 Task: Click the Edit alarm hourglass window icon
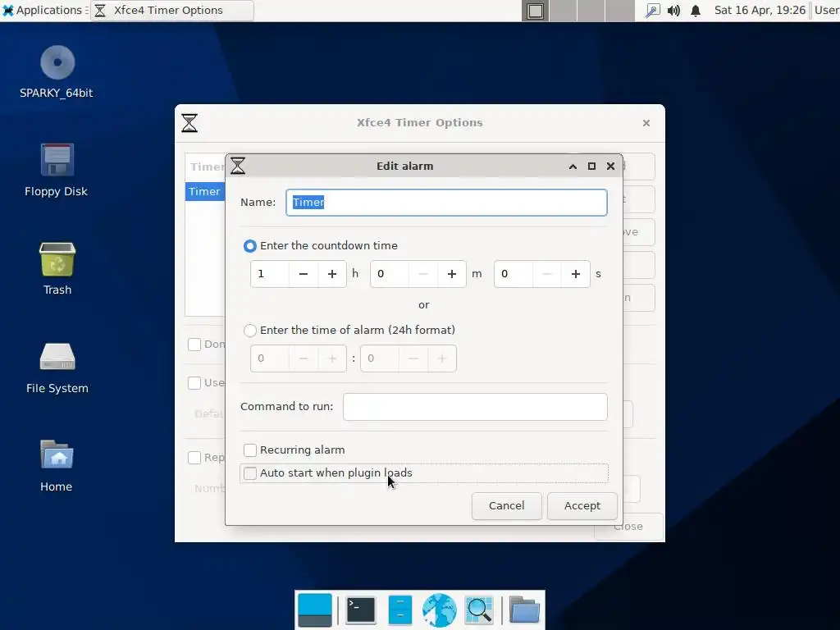[x=238, y=166]
